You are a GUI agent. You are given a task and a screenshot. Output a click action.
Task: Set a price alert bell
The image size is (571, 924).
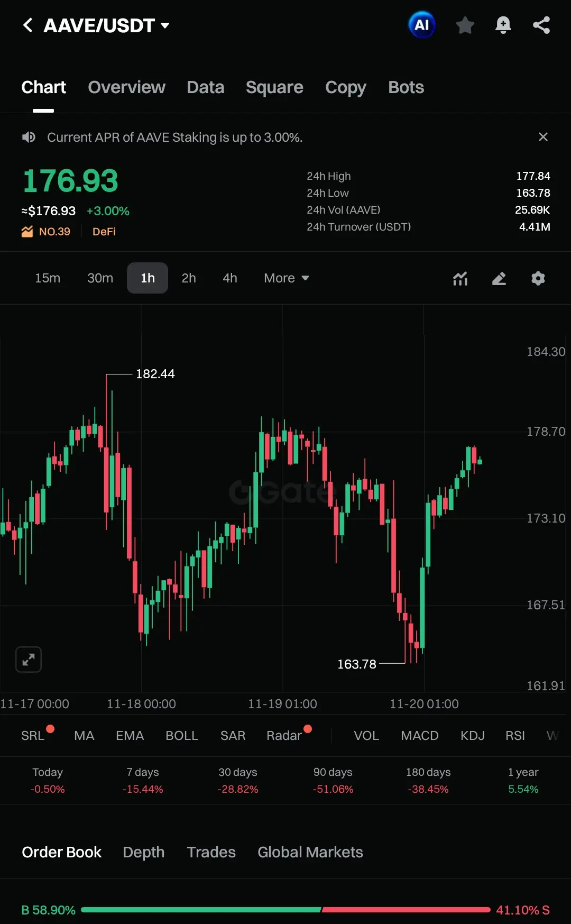(x=503, y=25)
